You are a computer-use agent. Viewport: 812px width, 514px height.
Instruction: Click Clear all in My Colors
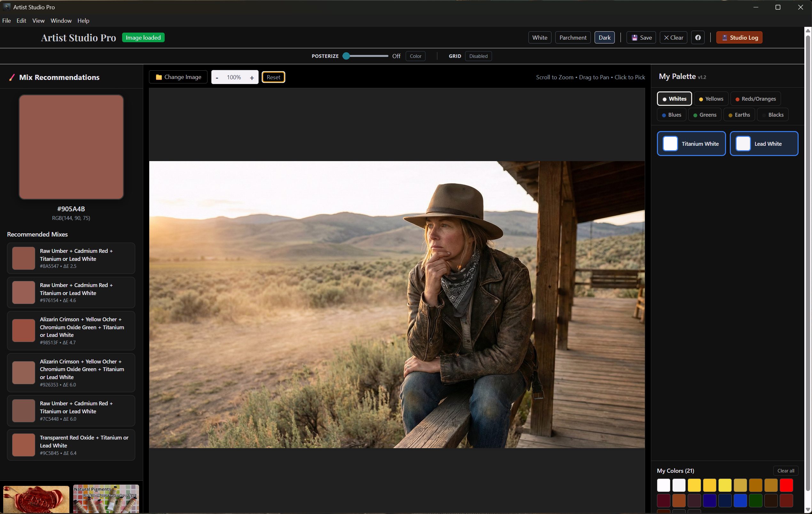786,471
